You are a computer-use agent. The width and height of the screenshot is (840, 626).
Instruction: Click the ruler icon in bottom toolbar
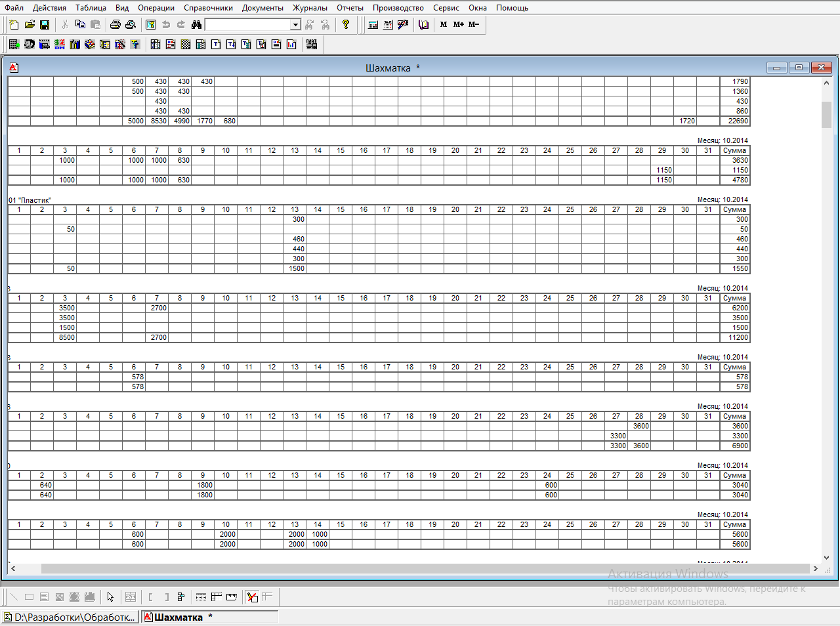coord(232,596)
